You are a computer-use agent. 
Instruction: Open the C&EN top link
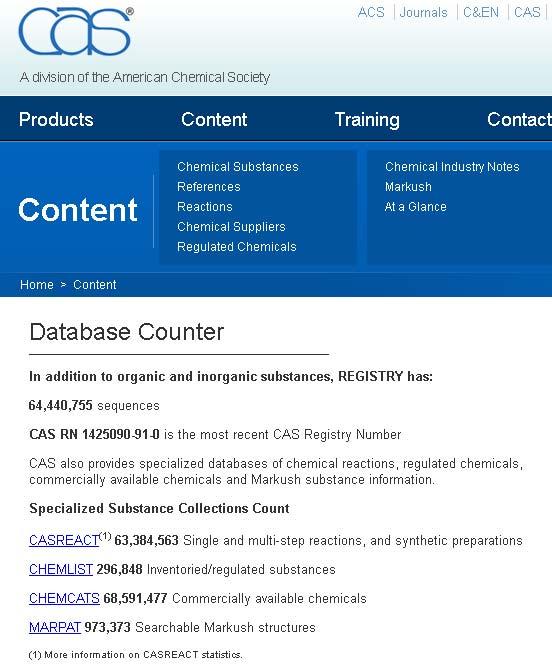tap(481, 12)
